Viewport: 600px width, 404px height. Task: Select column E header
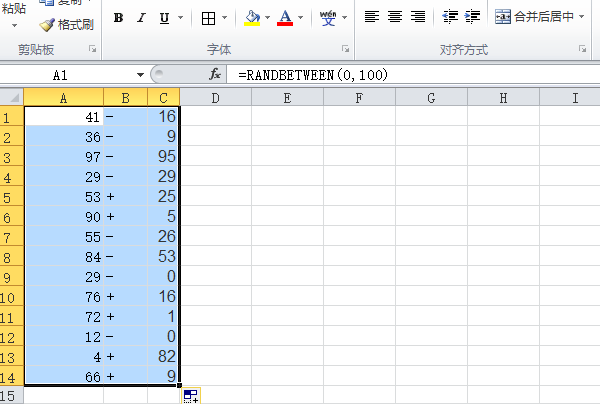coord(287,98)
